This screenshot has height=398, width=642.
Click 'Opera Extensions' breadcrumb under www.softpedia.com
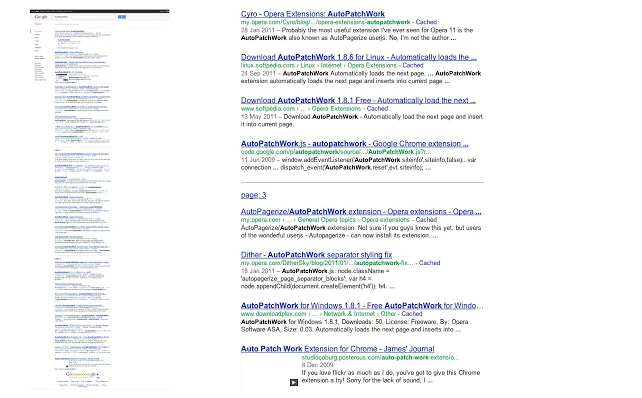coord(336,109)
